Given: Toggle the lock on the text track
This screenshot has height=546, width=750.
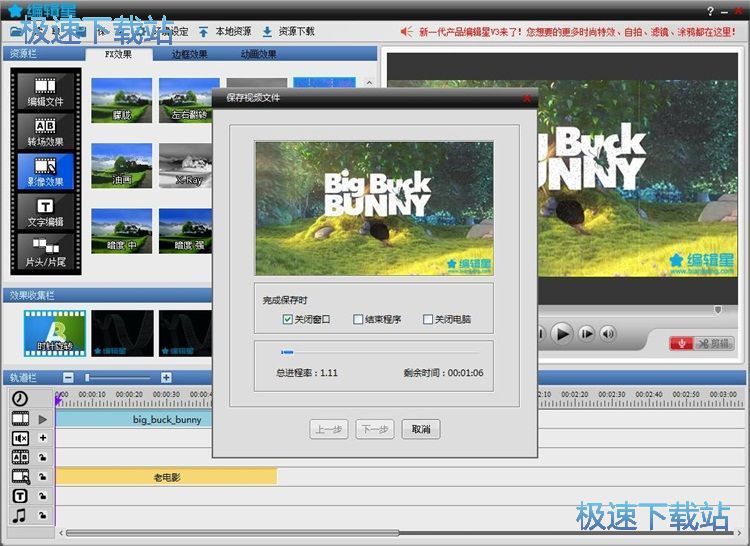Looking at the screenshot, I should pos(43,496).
